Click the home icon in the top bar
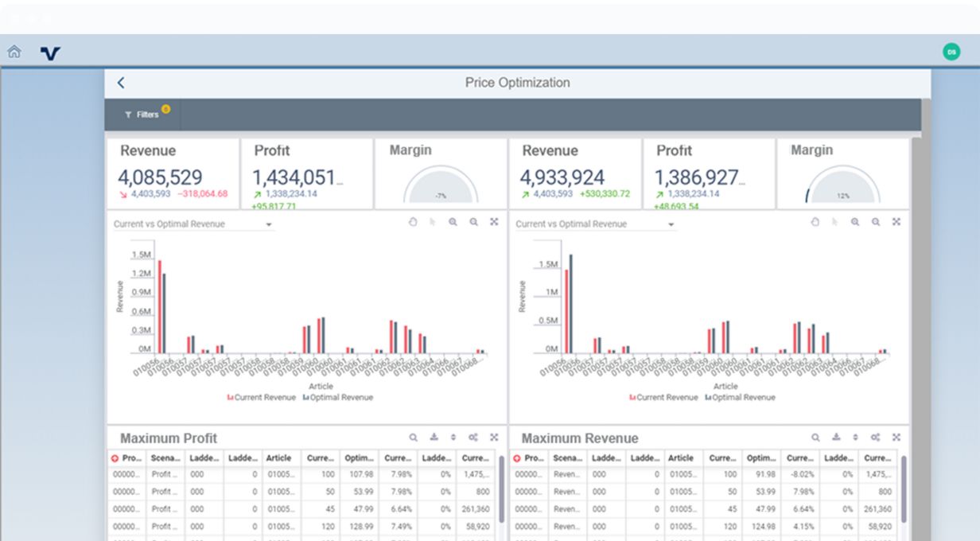 point(14,52)
